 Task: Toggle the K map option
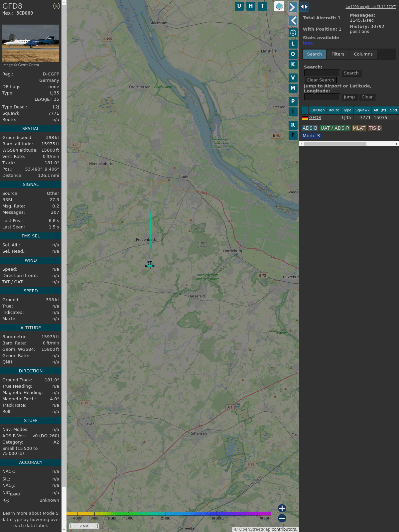(293, 65)
